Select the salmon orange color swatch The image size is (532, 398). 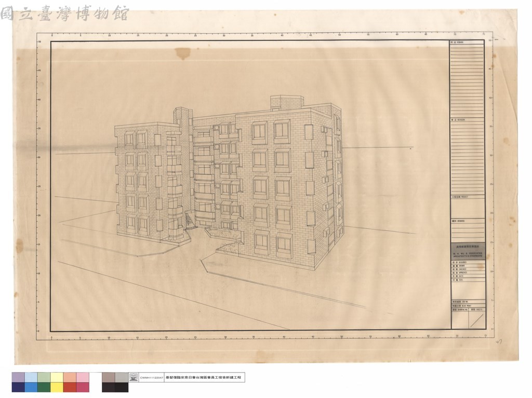click(x=70, y=378)
